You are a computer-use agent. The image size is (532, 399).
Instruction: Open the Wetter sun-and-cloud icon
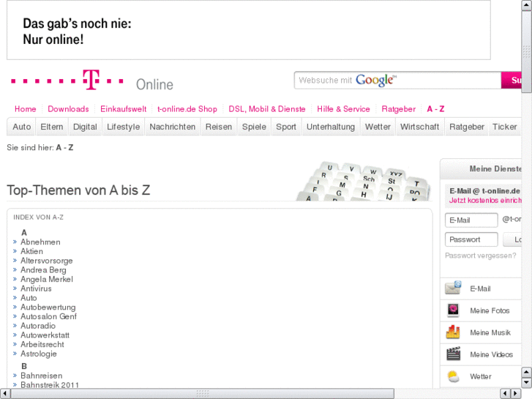coord(453,376)
